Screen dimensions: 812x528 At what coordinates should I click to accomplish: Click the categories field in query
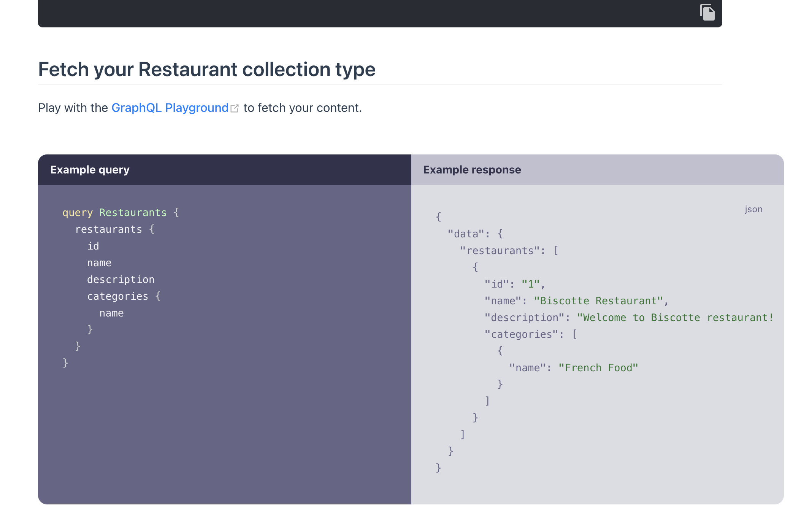117,296
